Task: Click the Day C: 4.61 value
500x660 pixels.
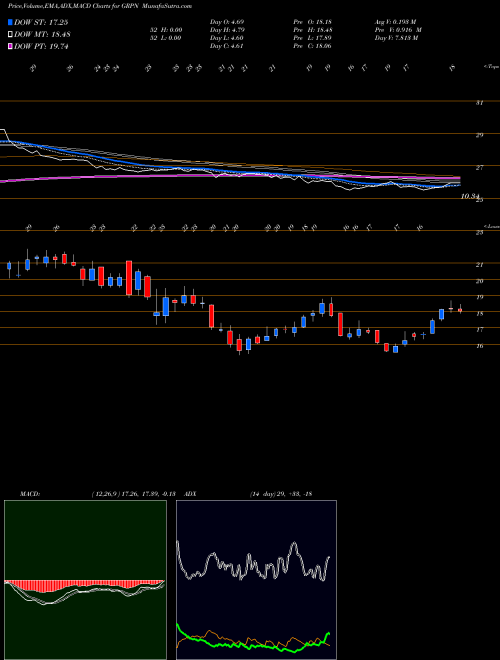Action: coord(226,46)
